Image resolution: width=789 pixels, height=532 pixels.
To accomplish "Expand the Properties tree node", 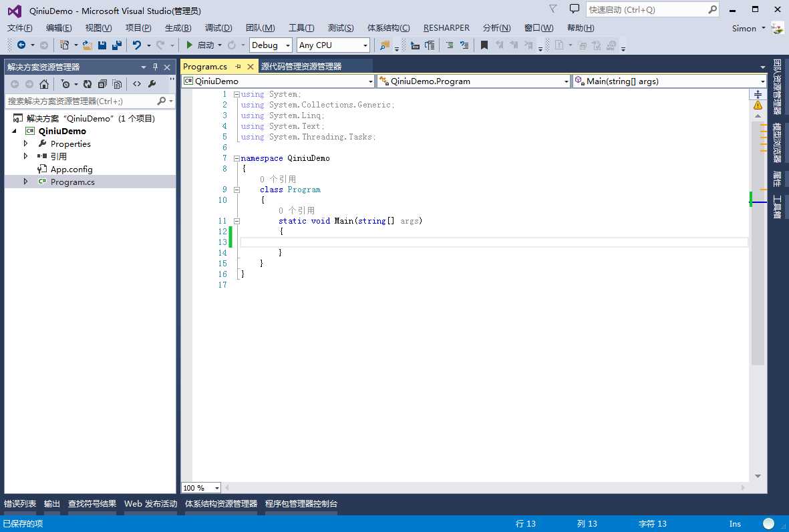I will [x=25, y=144].
